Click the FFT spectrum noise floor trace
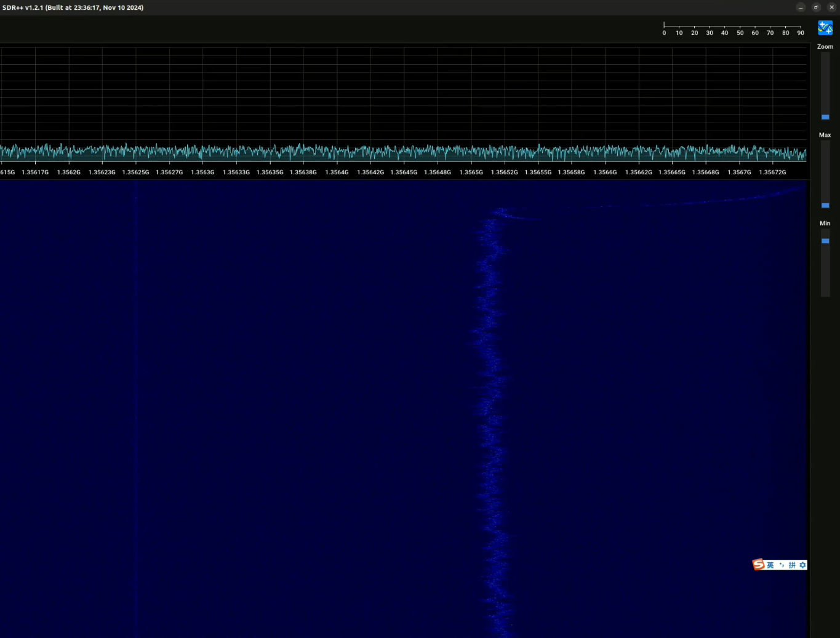This screenshot has height=638, width=840. click(403, 151)
